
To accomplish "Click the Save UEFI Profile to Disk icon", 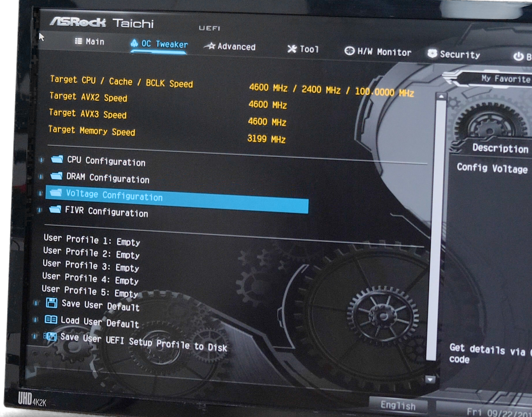I will coord(50,336).
